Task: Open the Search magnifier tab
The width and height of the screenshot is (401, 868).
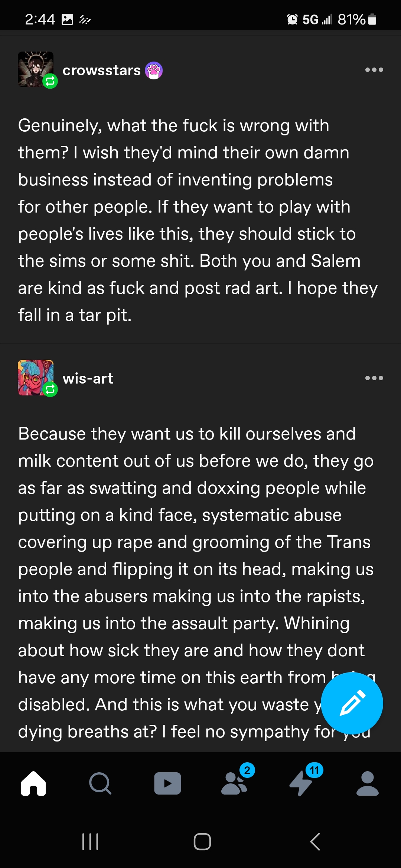Action: point(100,783)
